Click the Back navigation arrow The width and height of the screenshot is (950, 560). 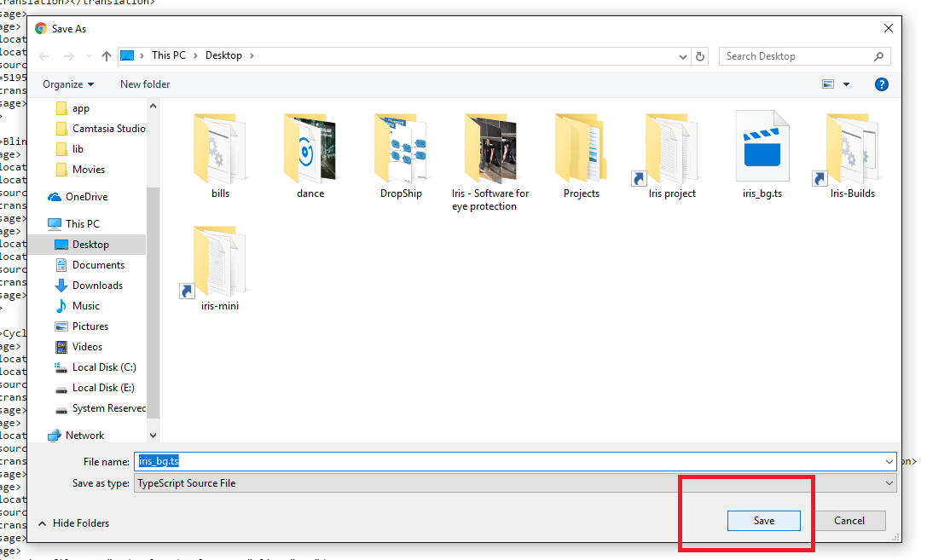tap(43, 56)
